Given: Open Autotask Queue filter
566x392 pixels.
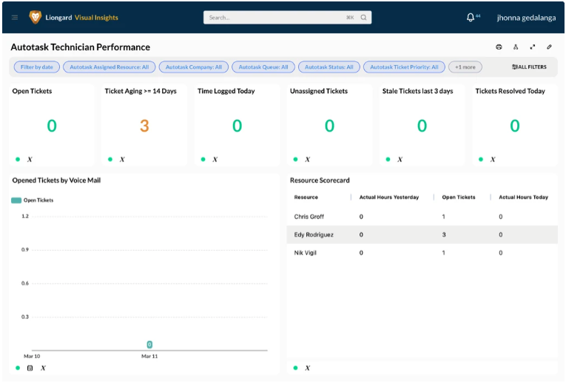Looking at the screenshot, I should coord(263,67).
